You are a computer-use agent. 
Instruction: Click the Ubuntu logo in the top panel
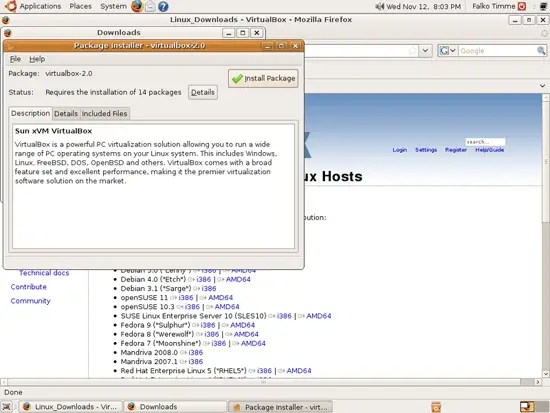pyautogui.click(x=10, y=6)
